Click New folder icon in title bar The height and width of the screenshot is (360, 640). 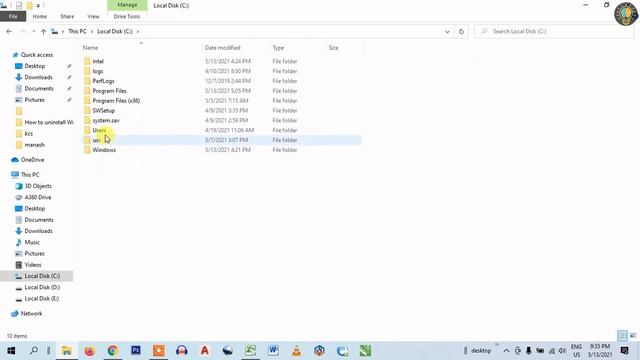(29, 5)
